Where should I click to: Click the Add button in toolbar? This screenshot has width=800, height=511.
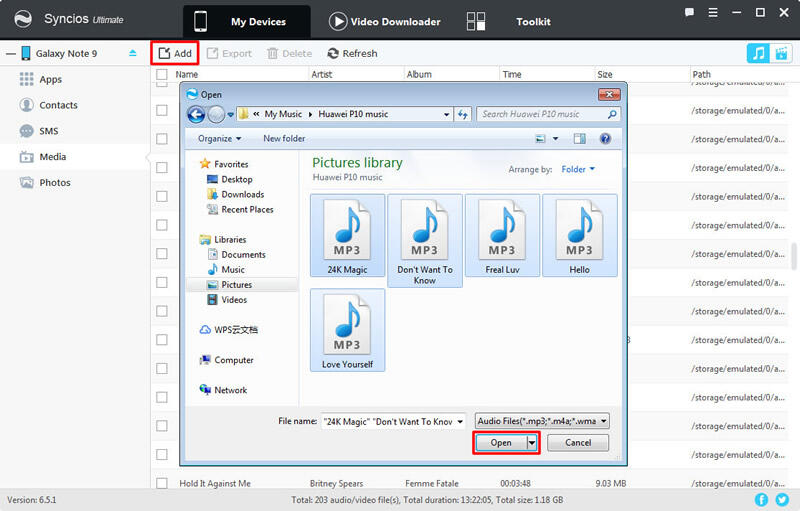coord(174,53)
